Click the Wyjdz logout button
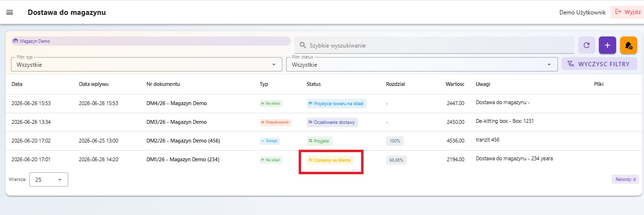Viewport: 644px width, 215px height. [624, 12]
